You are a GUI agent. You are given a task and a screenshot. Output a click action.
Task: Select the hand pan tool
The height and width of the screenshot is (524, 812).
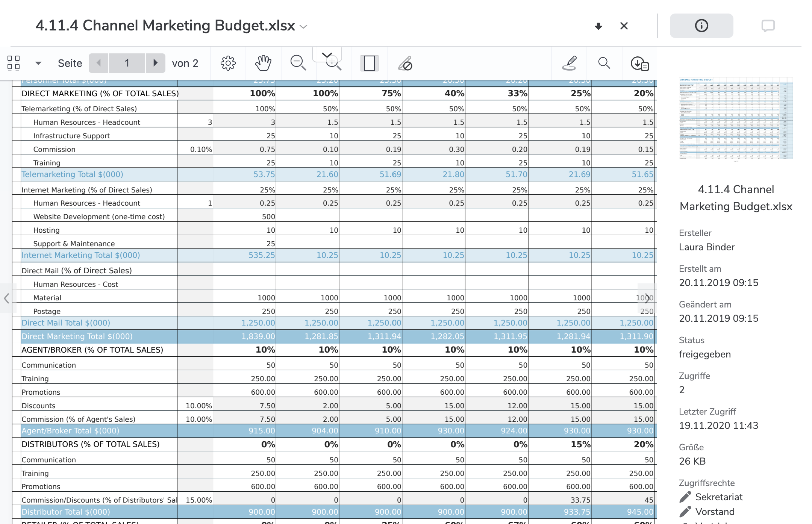coord(263,63)
